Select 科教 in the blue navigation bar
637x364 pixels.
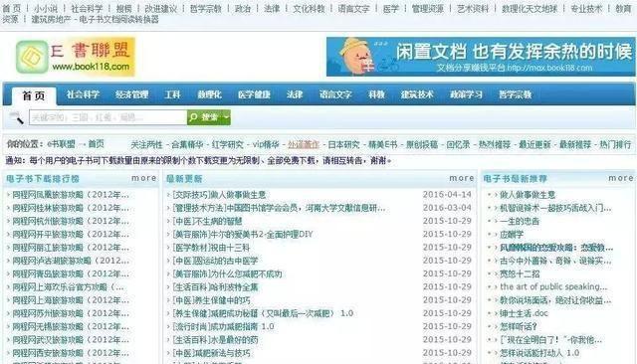coord(376,94)
